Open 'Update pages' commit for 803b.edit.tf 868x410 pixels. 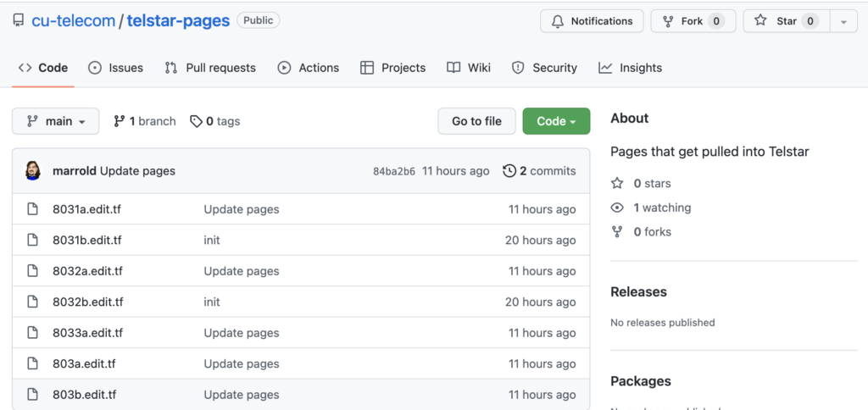pos(242,395)
